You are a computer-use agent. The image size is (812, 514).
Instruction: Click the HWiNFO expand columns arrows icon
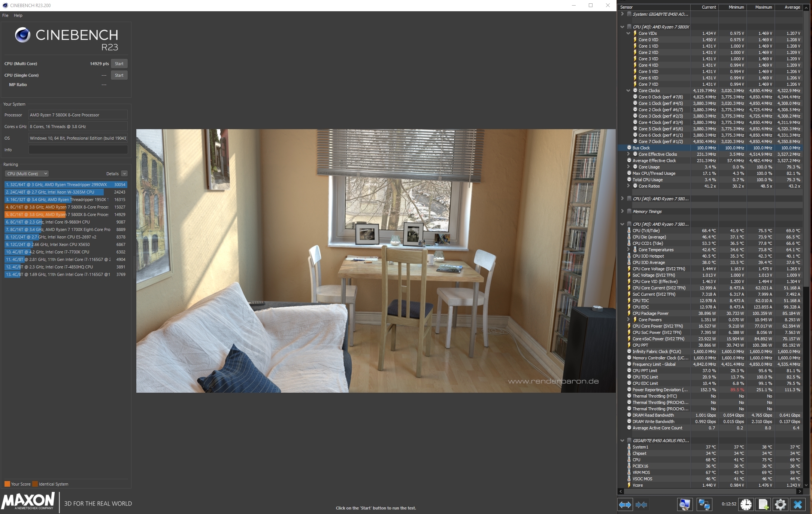[x=625, y=505]
